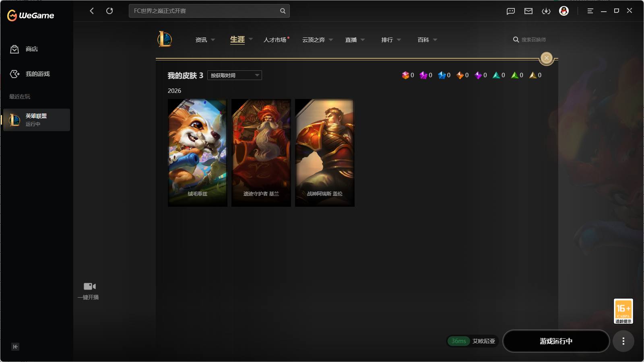Open the download manager icon

coord(546,11)
